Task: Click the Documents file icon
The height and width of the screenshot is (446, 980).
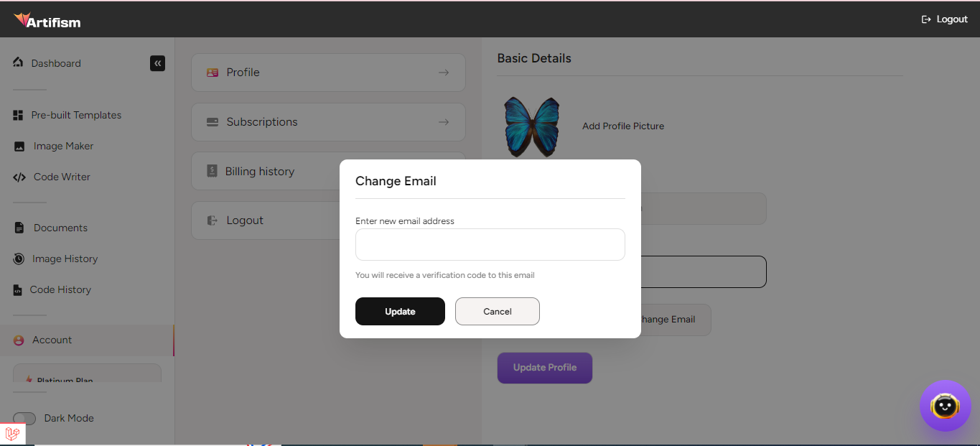Action: coord(19,228)
